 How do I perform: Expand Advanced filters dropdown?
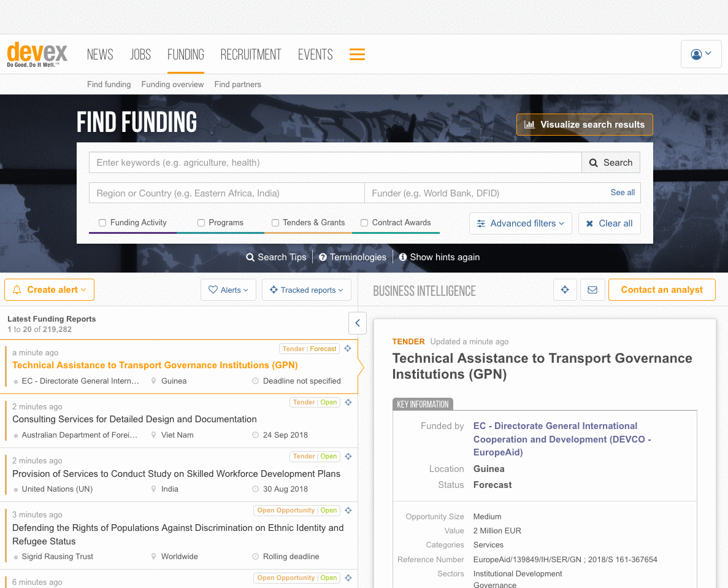pos(521,223)
